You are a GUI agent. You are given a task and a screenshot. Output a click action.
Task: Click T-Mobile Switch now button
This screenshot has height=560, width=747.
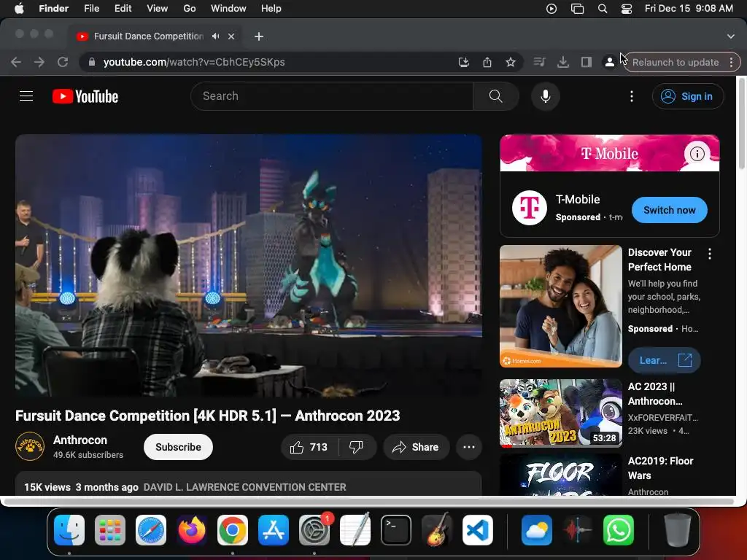670,210
